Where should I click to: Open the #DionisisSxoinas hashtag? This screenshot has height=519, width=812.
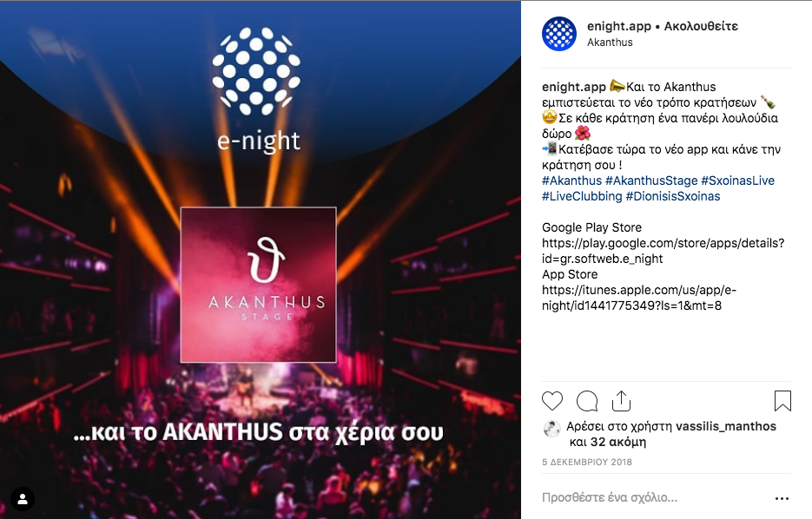tap(673, 196)
